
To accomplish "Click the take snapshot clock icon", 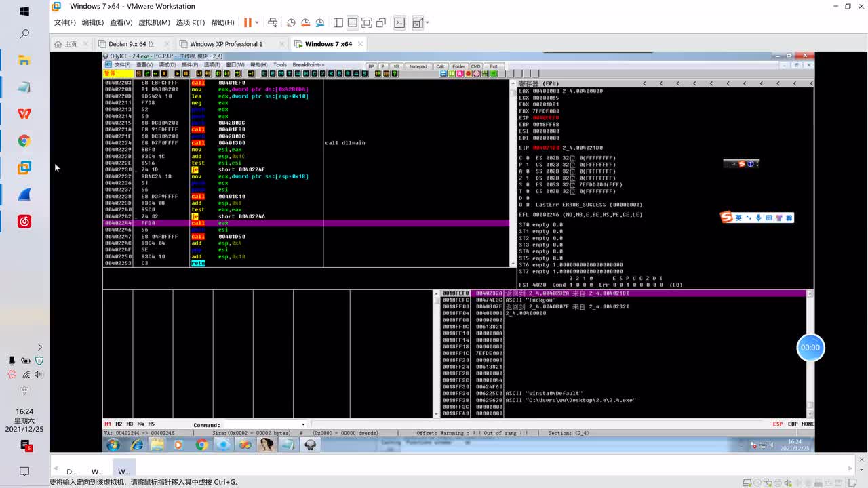I will click(291, 22).
